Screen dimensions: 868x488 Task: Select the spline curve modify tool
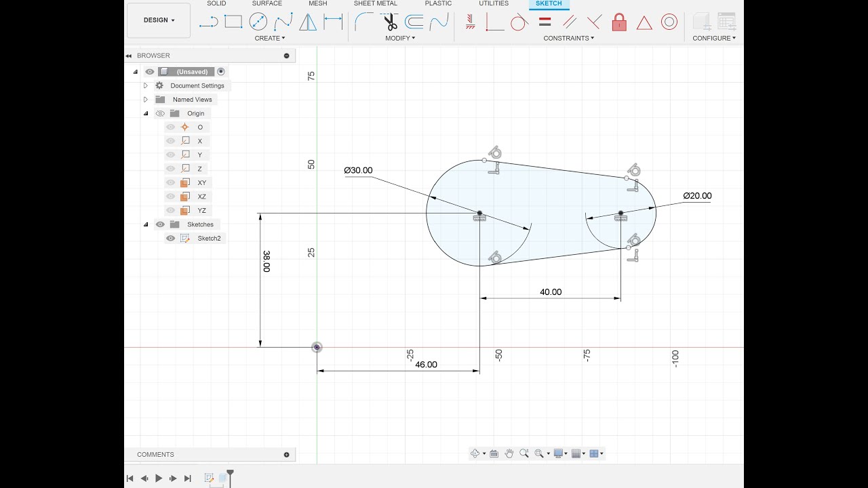439,22
